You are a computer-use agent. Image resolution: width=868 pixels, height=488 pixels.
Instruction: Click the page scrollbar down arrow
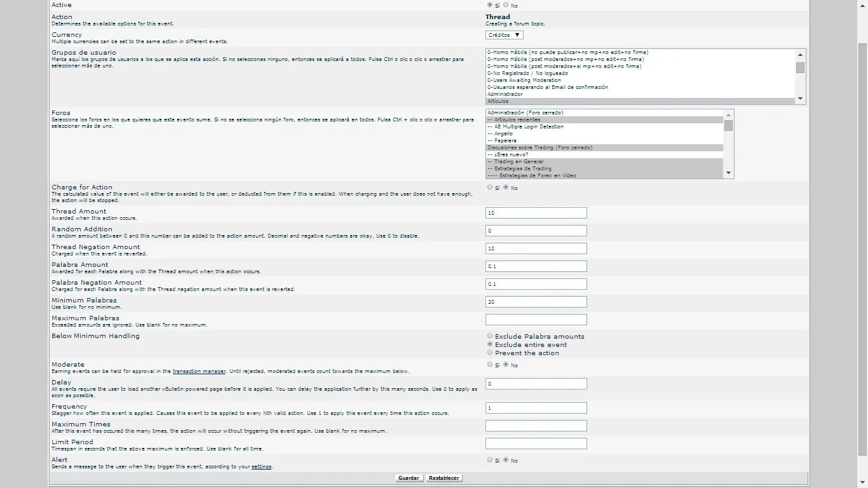coord(862,482)
